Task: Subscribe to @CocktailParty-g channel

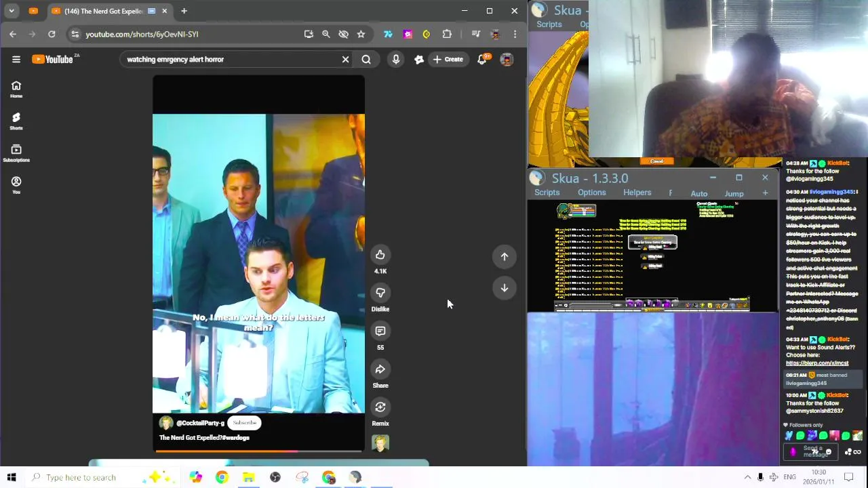Action: pos(244,423)
